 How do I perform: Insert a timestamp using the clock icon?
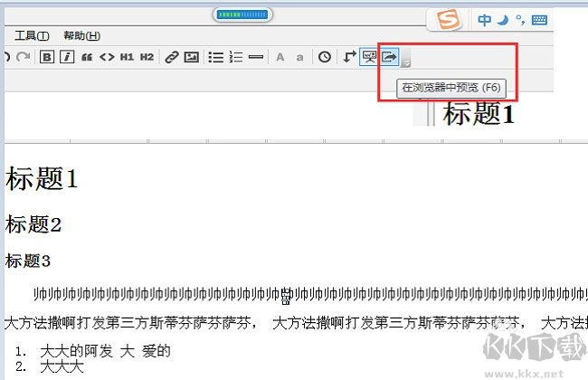click(x=325, y=57)
